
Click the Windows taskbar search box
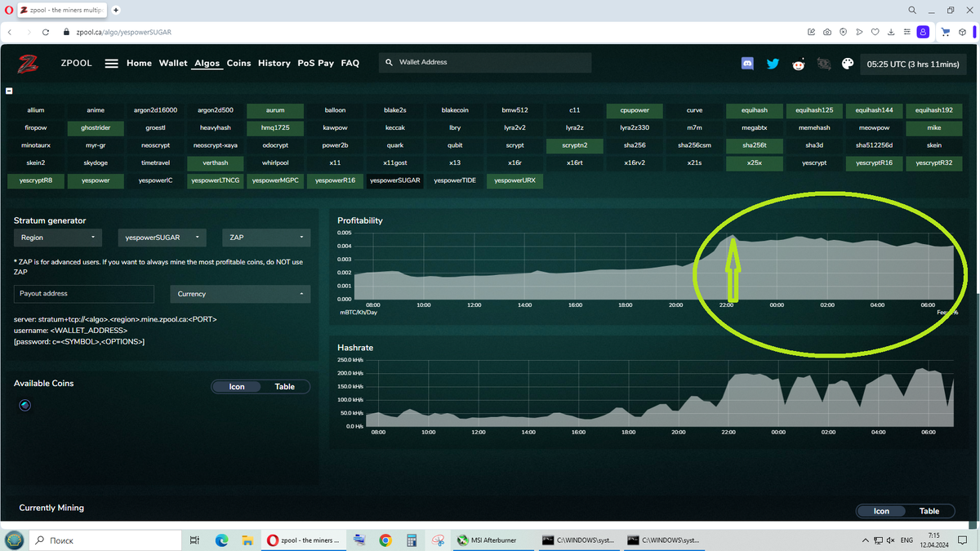[105, 540]
